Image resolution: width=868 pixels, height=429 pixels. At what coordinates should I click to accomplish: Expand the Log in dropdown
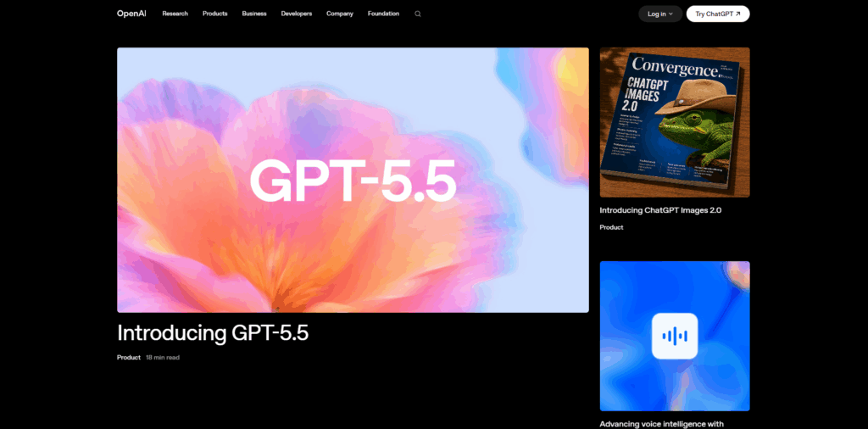[660, 14]
